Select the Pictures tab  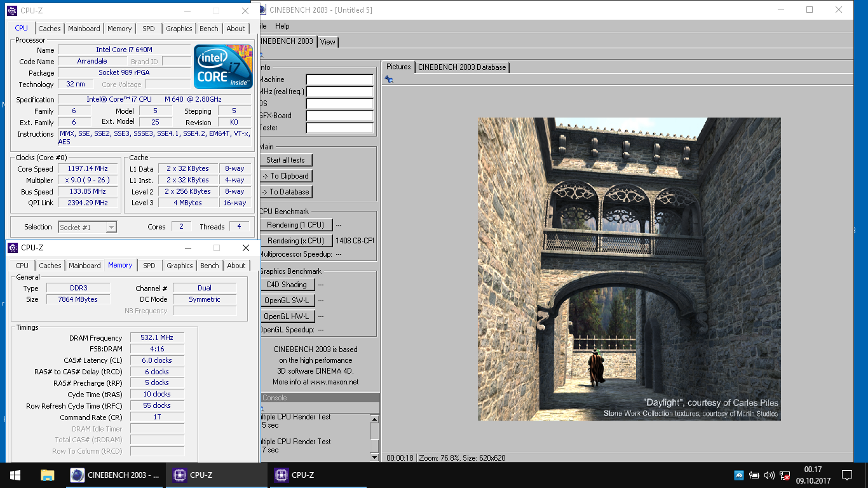coord(398,67)
